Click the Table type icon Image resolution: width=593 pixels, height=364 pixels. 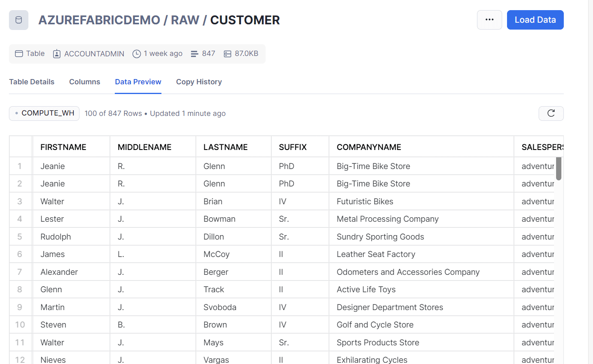coord(19,54)
